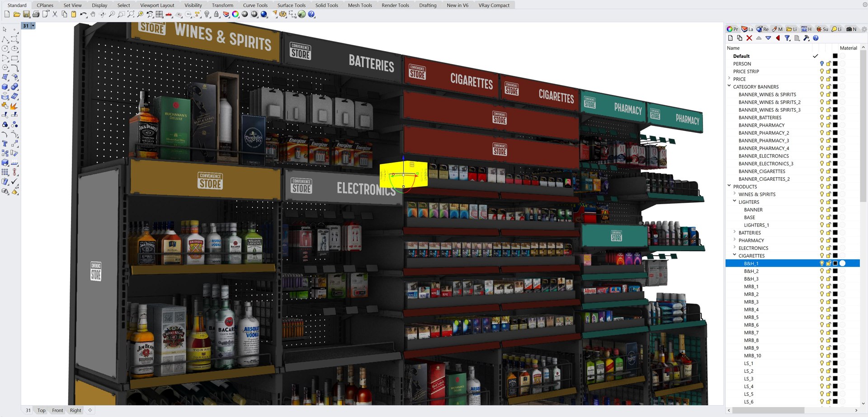Hide the WINES & SPIRITS products layer
Viewport: 868px width, 417px height.
(822, 194)
